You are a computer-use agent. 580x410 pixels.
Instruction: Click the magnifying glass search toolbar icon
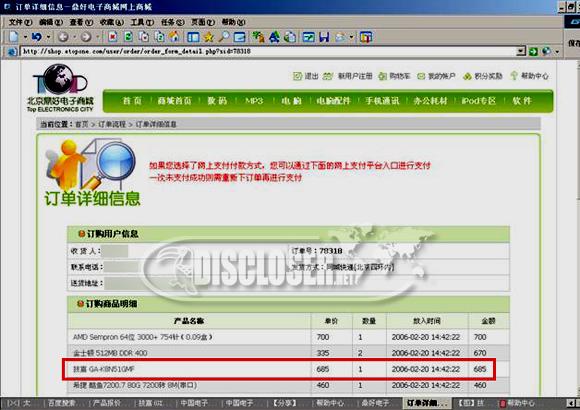pyautogui.click(x=223, y=37)
